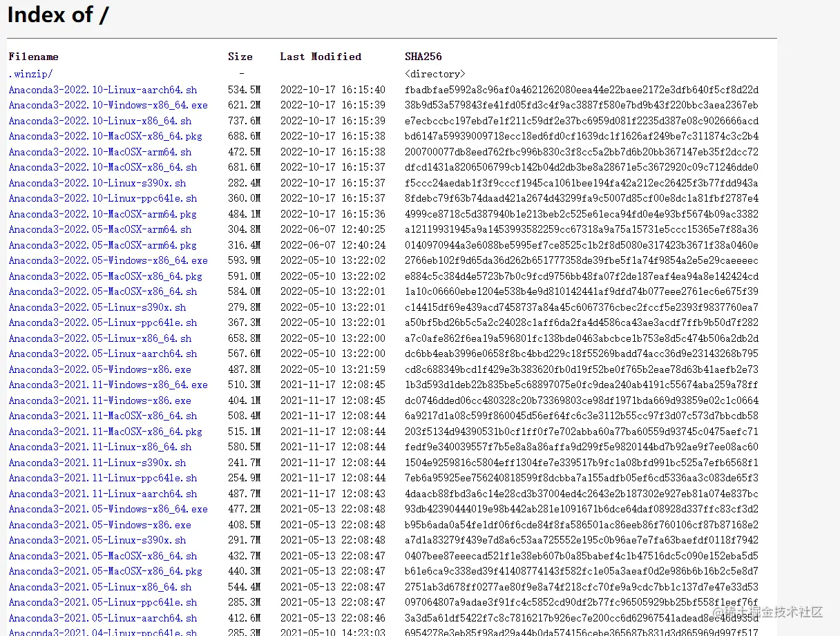Image resolution: width=840 pixels, height=636 pixels.
Task: Select the 2022-06-07 12:40:25 timestamp
Action: click(333, 229)
